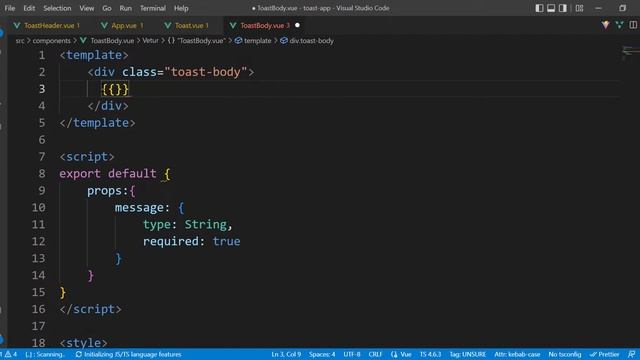Change indentation via Spaces: 4
The height and width of the screenshot is (360, 640).
tap(322, 354)
